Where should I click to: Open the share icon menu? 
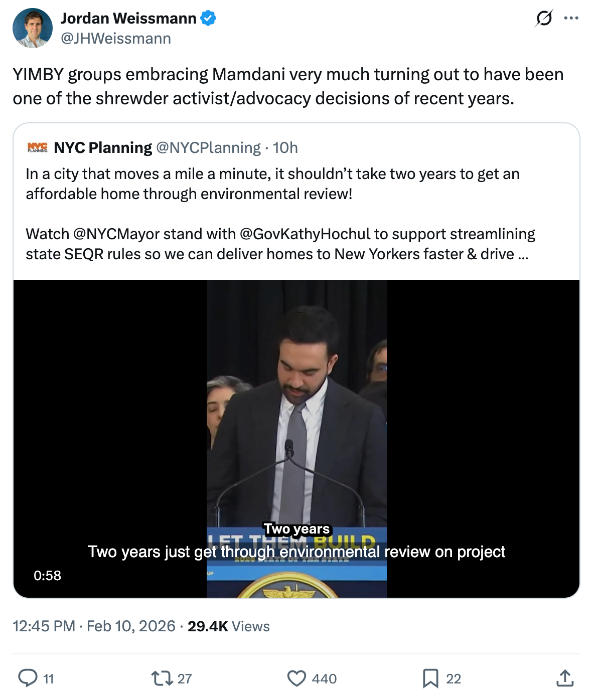coord(565,678)
